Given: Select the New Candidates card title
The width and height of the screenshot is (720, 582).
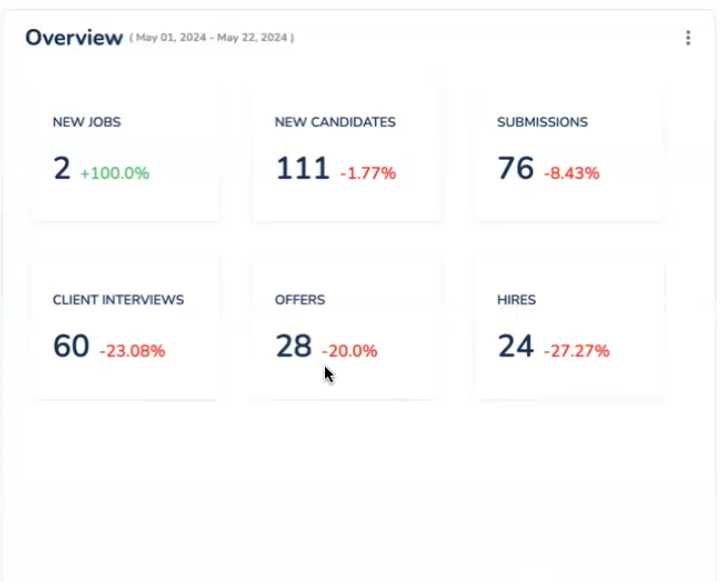Looking at the screenshot, I should point(335,122).
